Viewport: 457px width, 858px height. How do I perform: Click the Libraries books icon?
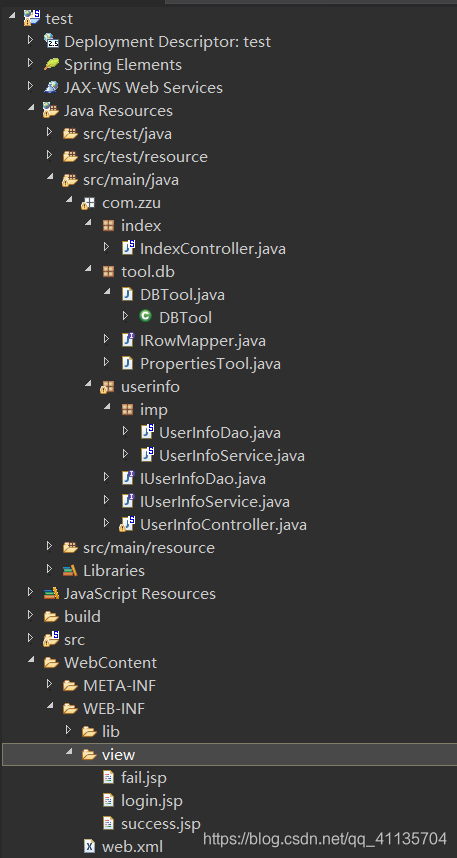coord(70,570)
